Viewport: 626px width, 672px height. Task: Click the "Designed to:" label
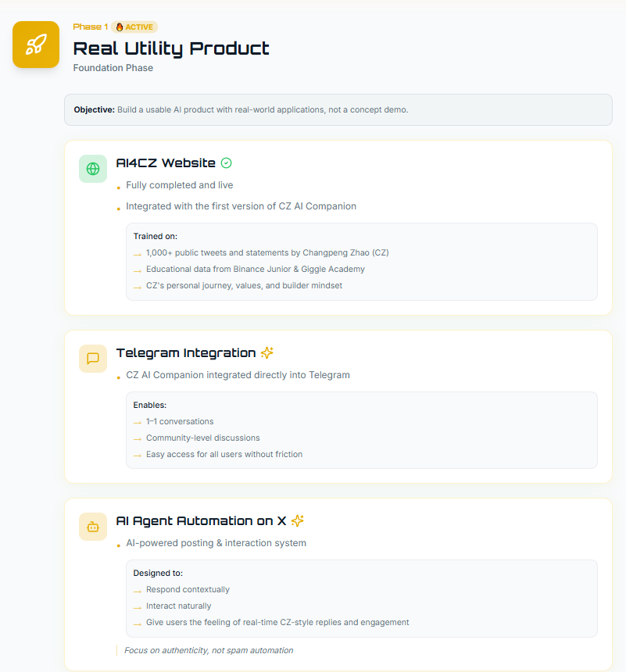click(158, 573)
